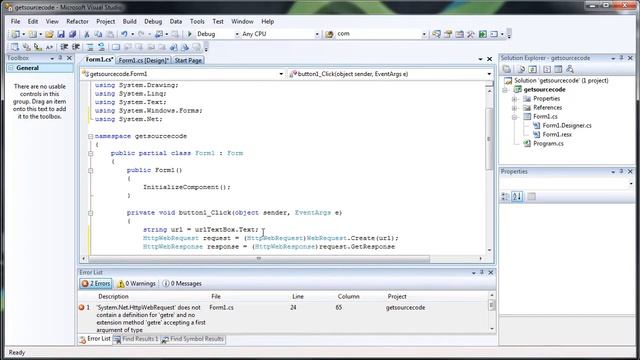Sort the Error List by the Project column
The width and height of the screenshot is (640, 360).
pos(397,296)
